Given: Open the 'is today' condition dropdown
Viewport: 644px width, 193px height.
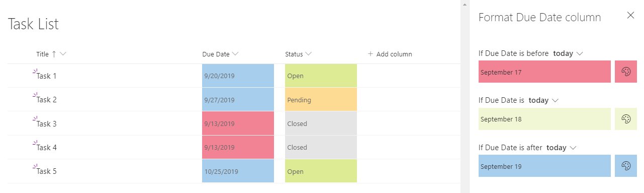Looking at the screenshot, I should (x=543, y=100).
